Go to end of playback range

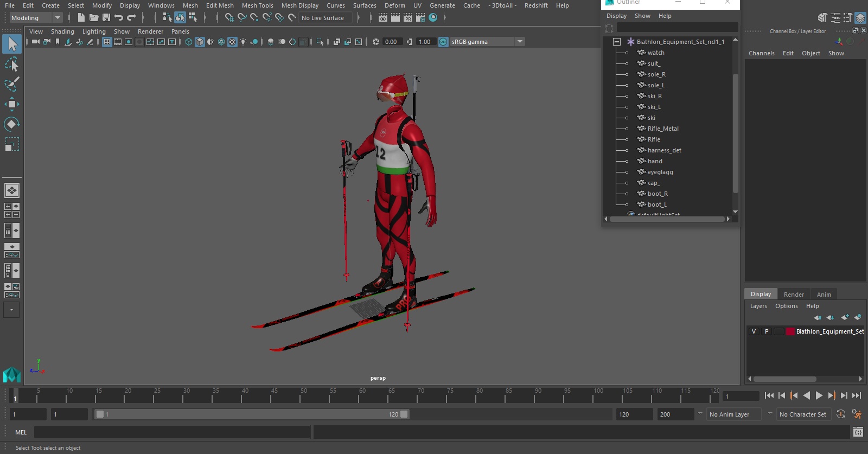[857, 395]
